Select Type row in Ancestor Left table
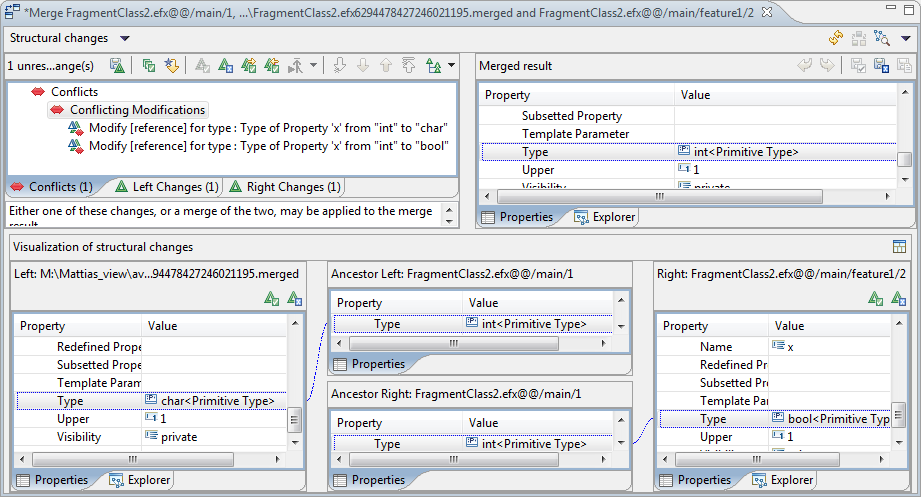921x497 pixels. pyautogui.click(x=473, y=324)
